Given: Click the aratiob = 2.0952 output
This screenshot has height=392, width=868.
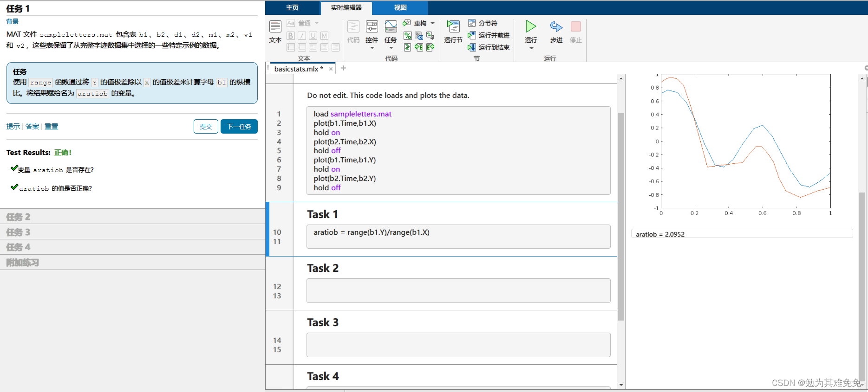Looking at the screenshot, I should tap(742, 234).
